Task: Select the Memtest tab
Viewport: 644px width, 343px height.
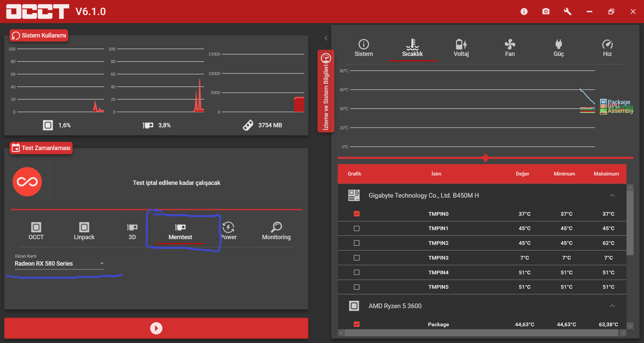Action: tap(180, 231)
